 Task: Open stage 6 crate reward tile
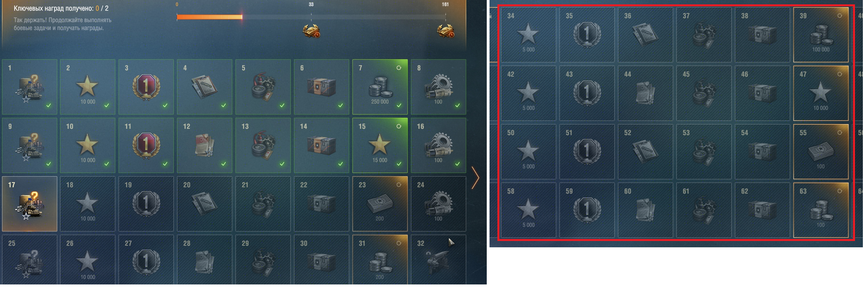click(x=322, y=87)
